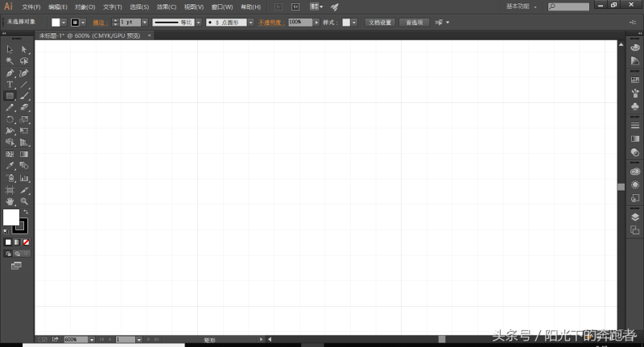The height and width of the screenshot is (347, 644).
Task: Open the zoom level dropdown in status bar
Action: (92, 340)
